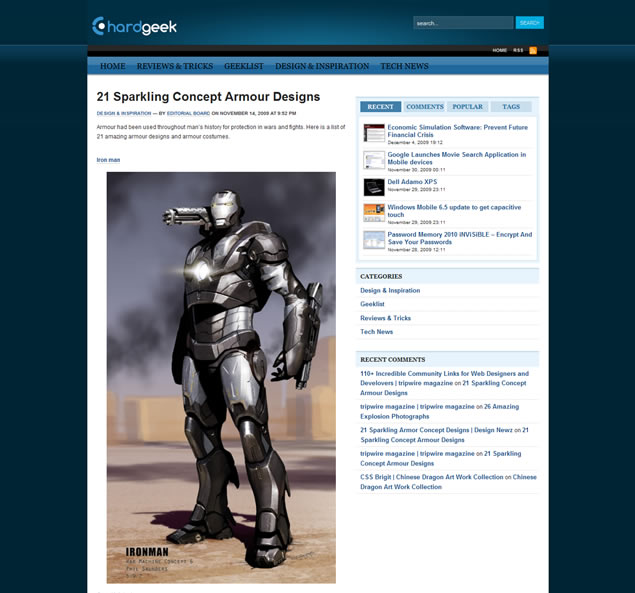Open the small HOME link in the black bar
635x593 pixels.
[x=500, y=50]
